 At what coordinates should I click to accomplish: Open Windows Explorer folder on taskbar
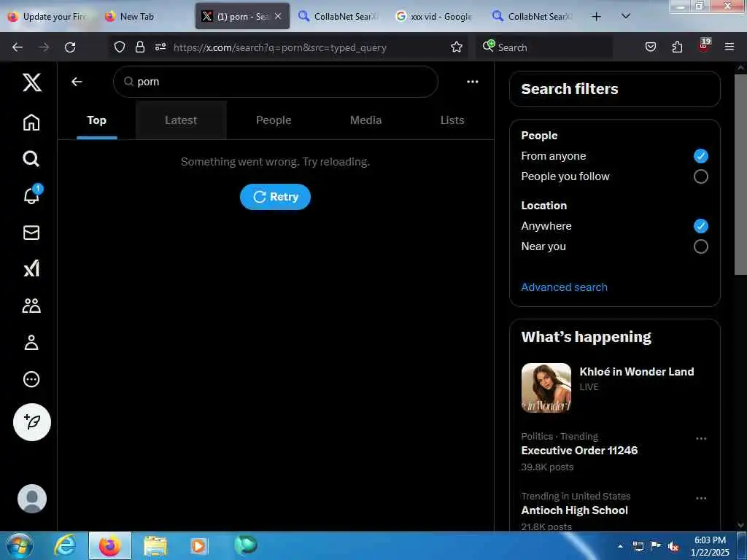coord(155,546)
